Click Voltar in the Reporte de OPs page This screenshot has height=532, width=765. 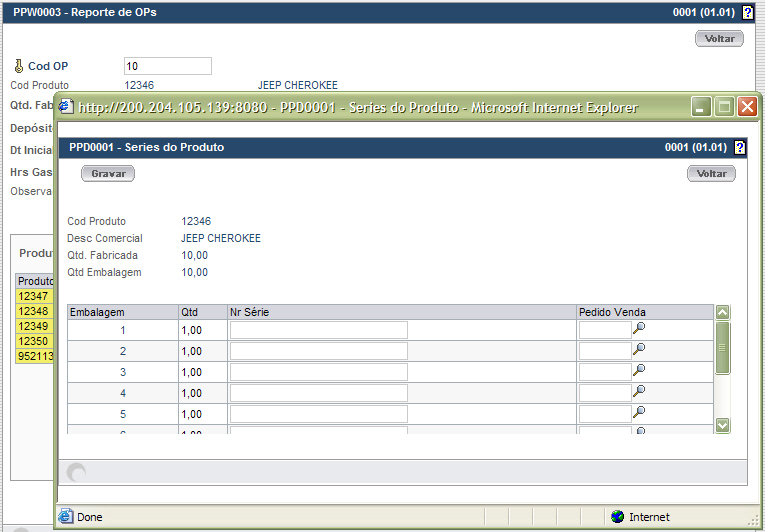719,39
